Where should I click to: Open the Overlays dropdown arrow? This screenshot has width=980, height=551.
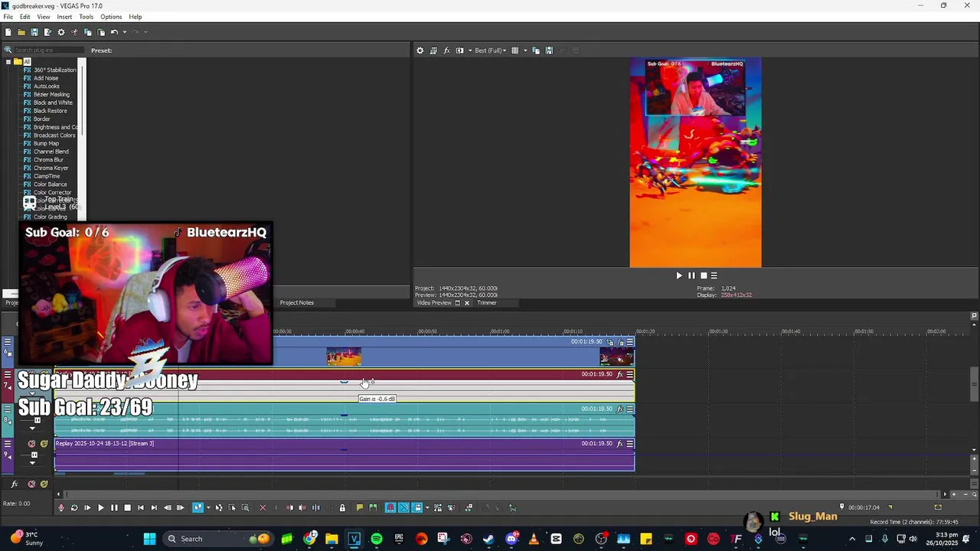pos(524,51)
